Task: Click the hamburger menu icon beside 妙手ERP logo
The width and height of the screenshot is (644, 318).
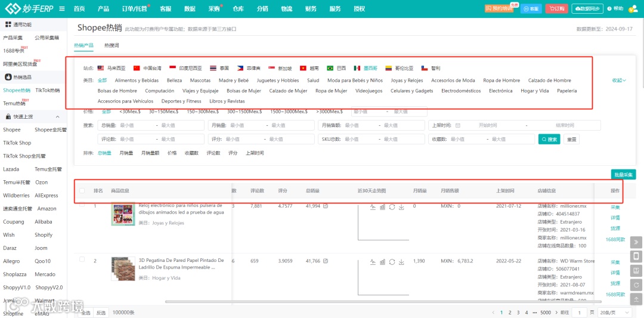Action: (x=61, y=8)
